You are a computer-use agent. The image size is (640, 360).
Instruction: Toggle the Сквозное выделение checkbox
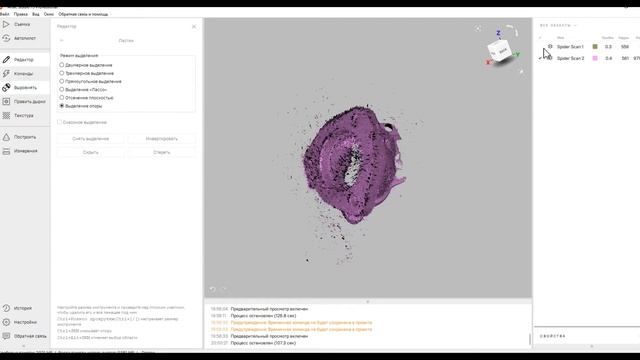coord(60,122)
